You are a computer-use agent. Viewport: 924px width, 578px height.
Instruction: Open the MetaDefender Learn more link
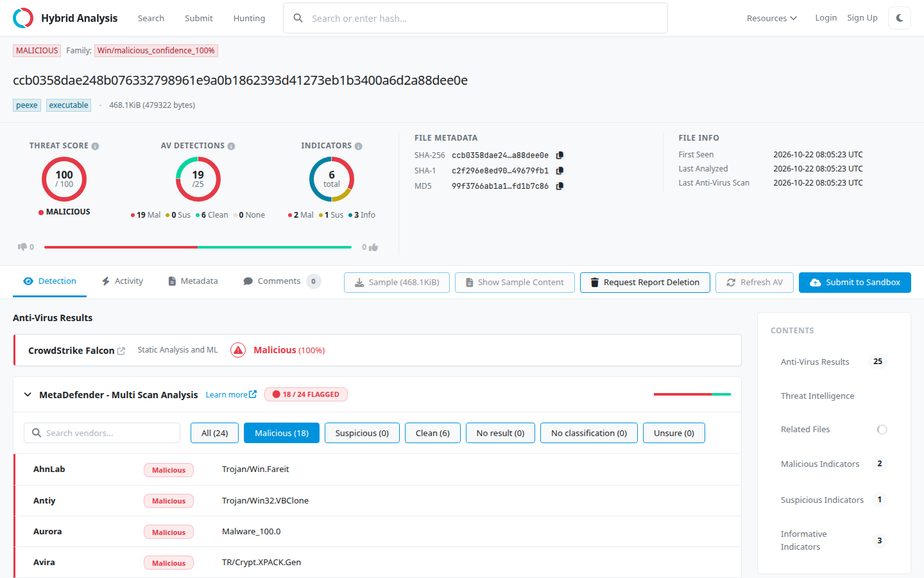pyautogui.click(x=231, y=394)
